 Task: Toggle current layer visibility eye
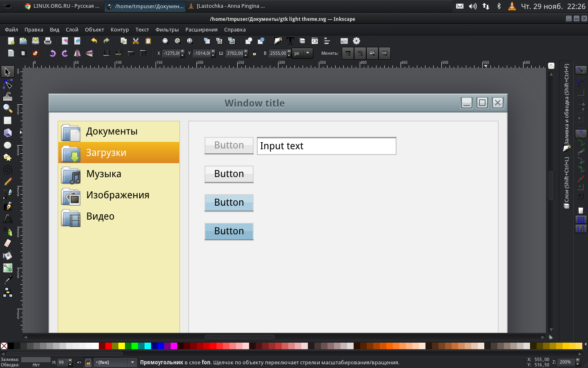coord(79,362)
